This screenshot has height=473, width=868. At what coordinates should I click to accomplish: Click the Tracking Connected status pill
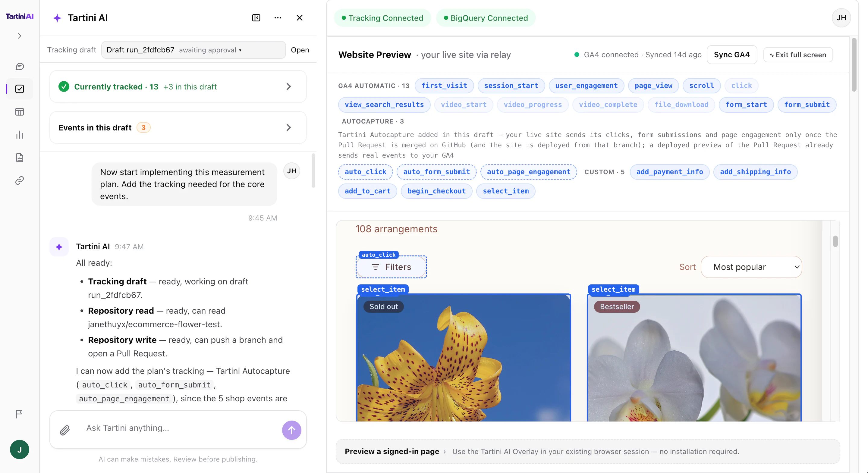[382, 18]
